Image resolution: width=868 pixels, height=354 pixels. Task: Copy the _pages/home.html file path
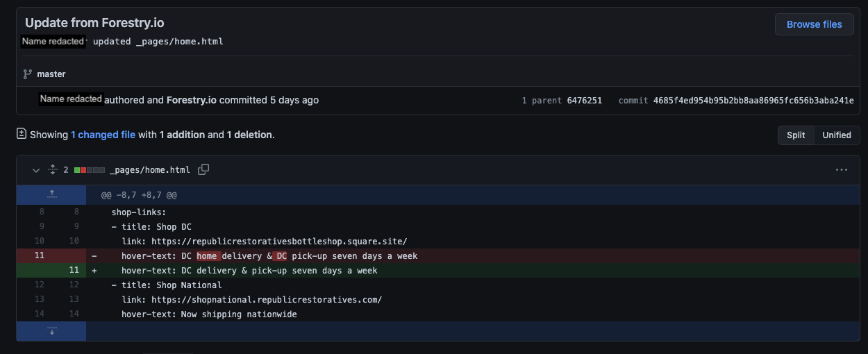pyautogui.click(x=203, y=169)
